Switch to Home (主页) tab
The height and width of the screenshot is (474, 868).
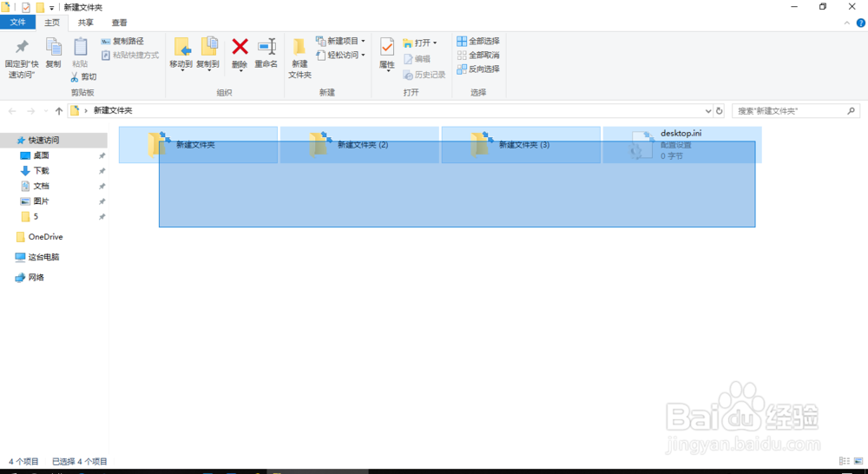point(52,23)
